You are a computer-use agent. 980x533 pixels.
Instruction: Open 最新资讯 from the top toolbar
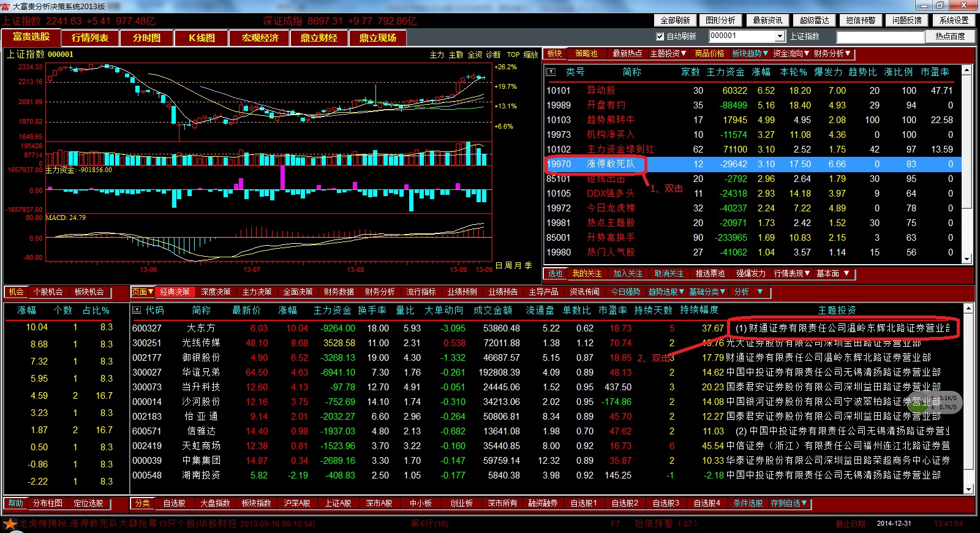tap(768, 20)
